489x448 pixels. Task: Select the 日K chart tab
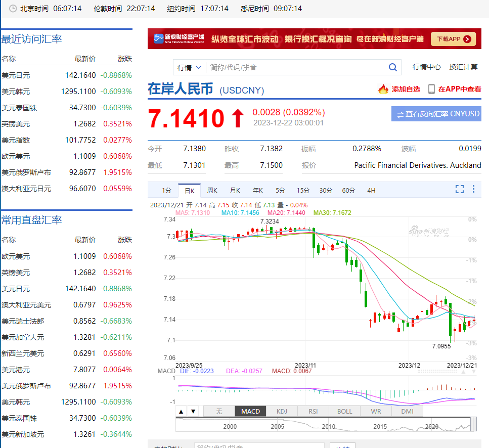point(189,191)
